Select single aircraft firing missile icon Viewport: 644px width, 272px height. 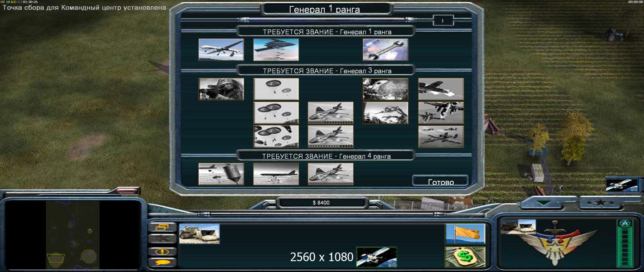click(x=441, y=89)
